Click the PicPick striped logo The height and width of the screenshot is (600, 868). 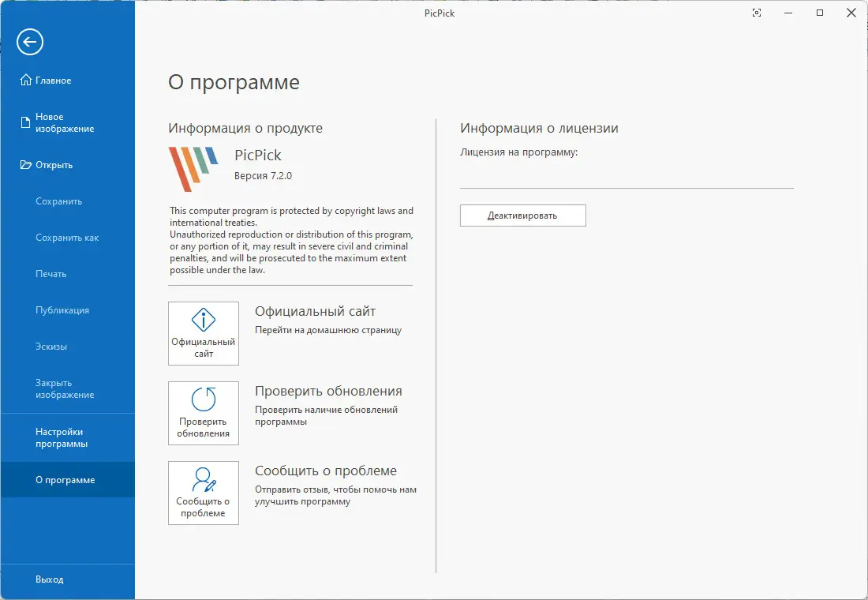coord(193,169)
